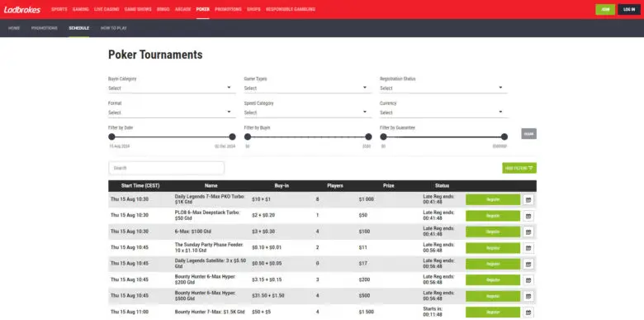The width and height of the screenshot is (644, 320).
Task: Click the Ladbrokes logo
Action: 22,9
